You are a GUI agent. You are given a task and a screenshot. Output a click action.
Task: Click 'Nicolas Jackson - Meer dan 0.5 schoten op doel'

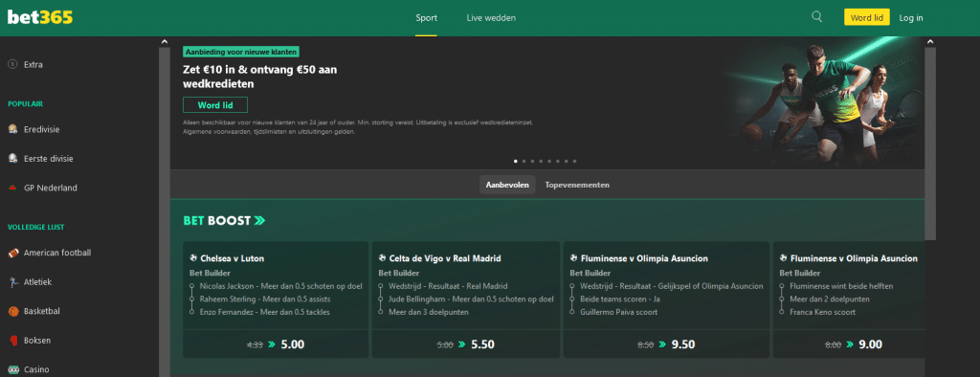pos(280,286)
